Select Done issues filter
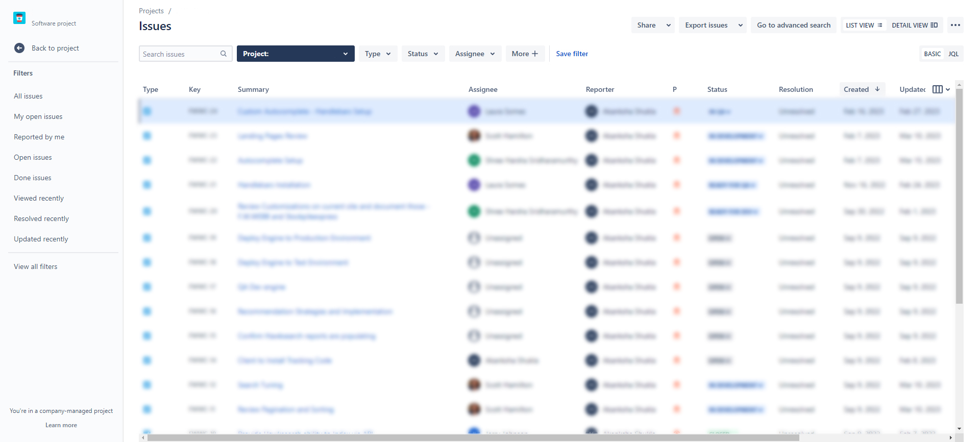Image resolution: width=980 pixels, height=442 pixels. [33, 178]
